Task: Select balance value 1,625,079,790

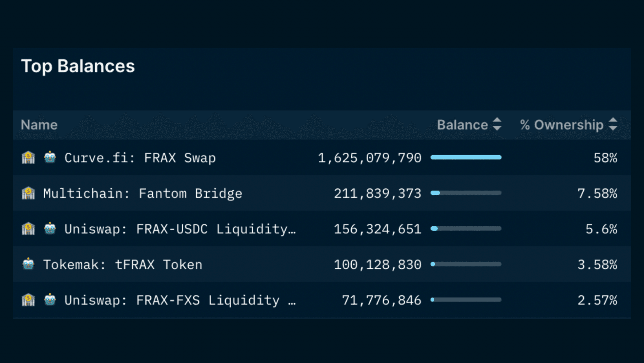Action: [370, 158]
